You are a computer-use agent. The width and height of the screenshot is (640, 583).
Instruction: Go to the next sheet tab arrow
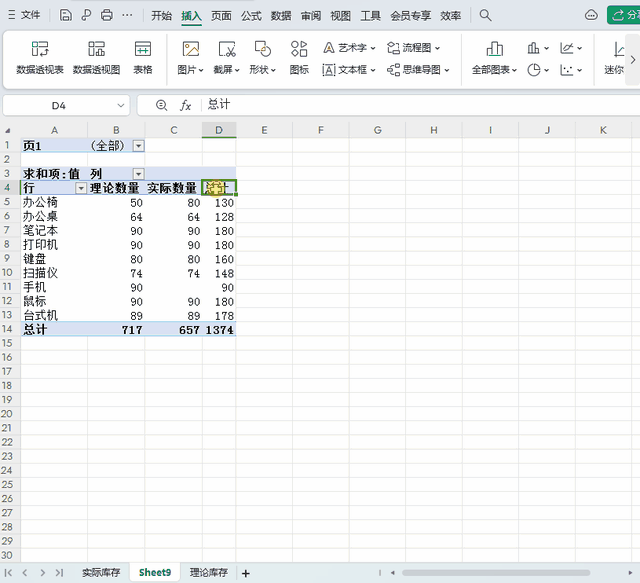pos(42,573)
